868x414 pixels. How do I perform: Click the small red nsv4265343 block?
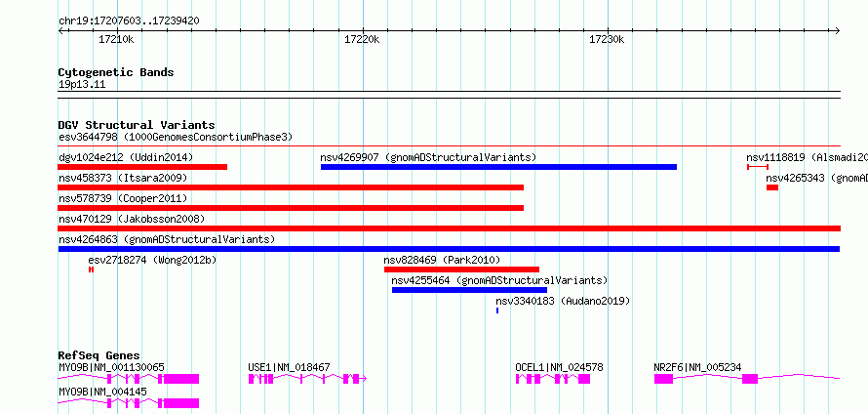pos(772,187)
